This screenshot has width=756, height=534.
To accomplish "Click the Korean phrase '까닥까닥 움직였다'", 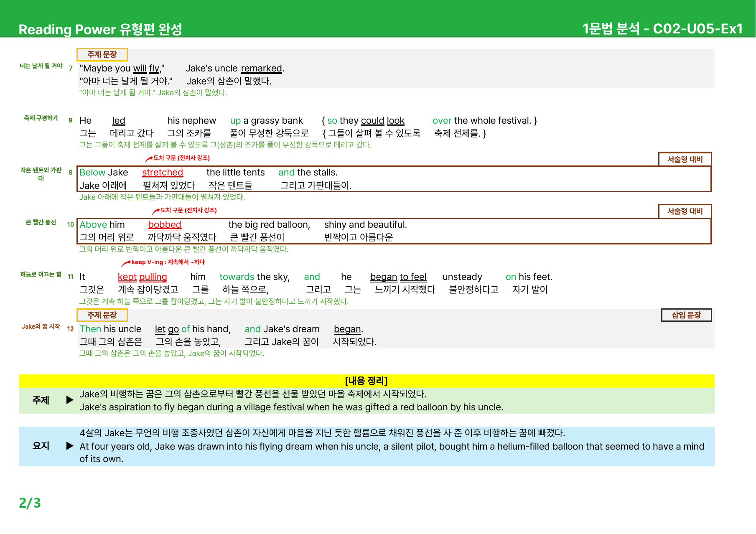I will point(182,237).
